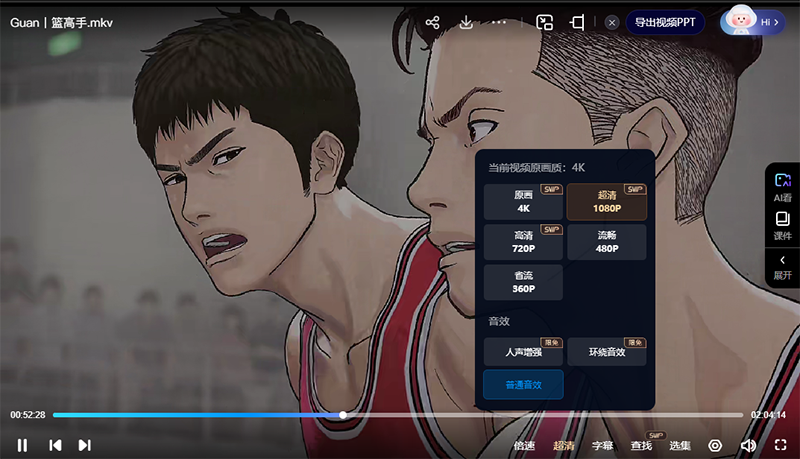Enable 环绕音效 surround sound effect
Viewport: 800px width, 459px height.
point(607,352)
